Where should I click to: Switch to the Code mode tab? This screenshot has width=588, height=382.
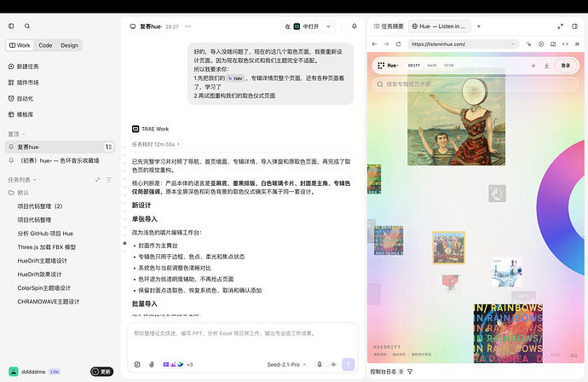[45, 45]
